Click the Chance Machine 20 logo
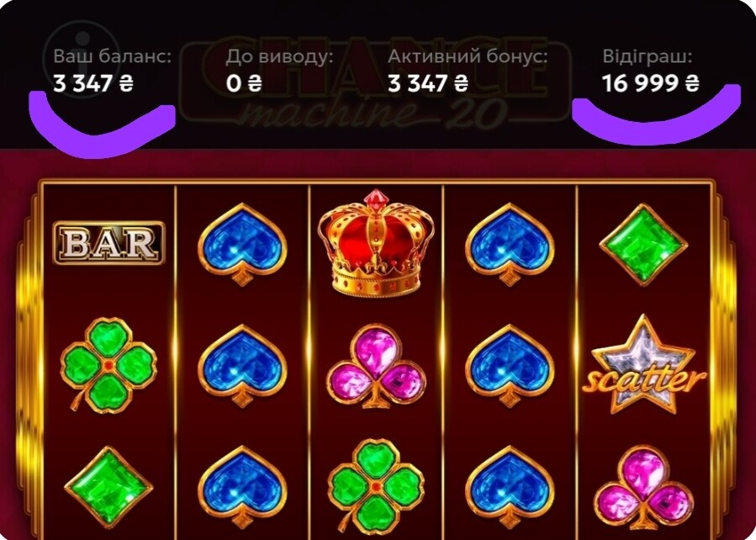 coord(375,82)
